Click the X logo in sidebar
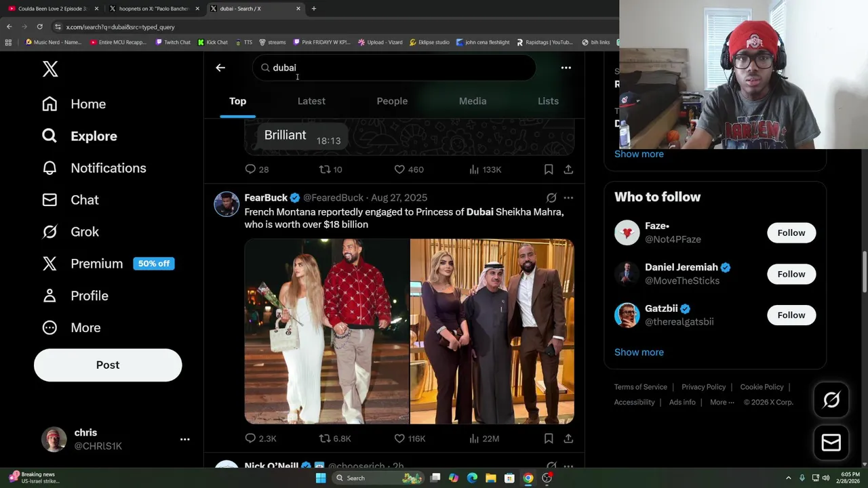Viewport: 868px width, 488px height. click(x=50, y=68)
